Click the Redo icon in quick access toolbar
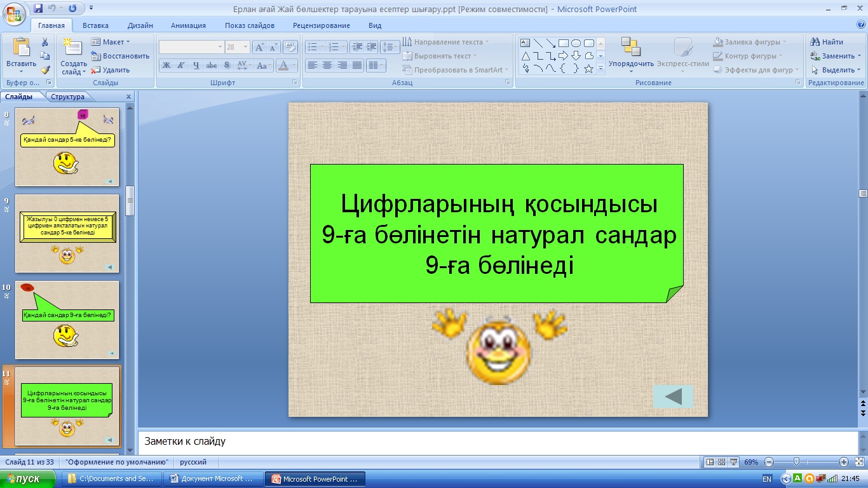868x488 pixels. (x=72, y=8)
